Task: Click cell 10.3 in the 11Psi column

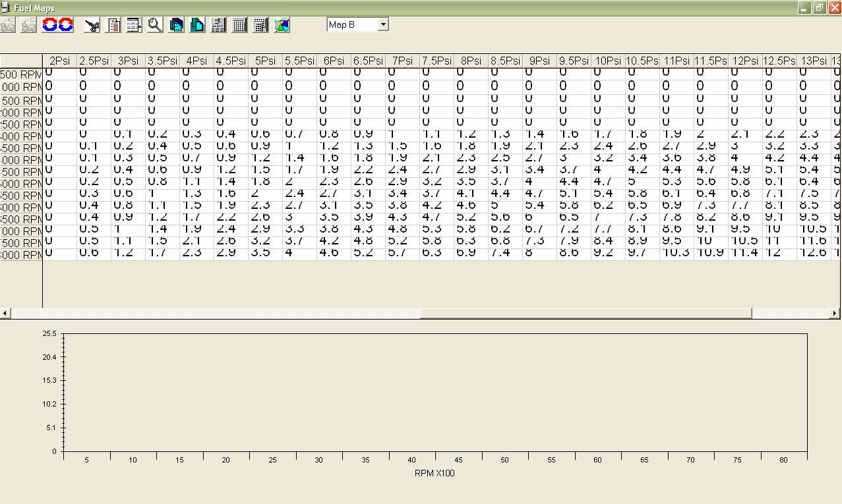Action: click(677, 254)
